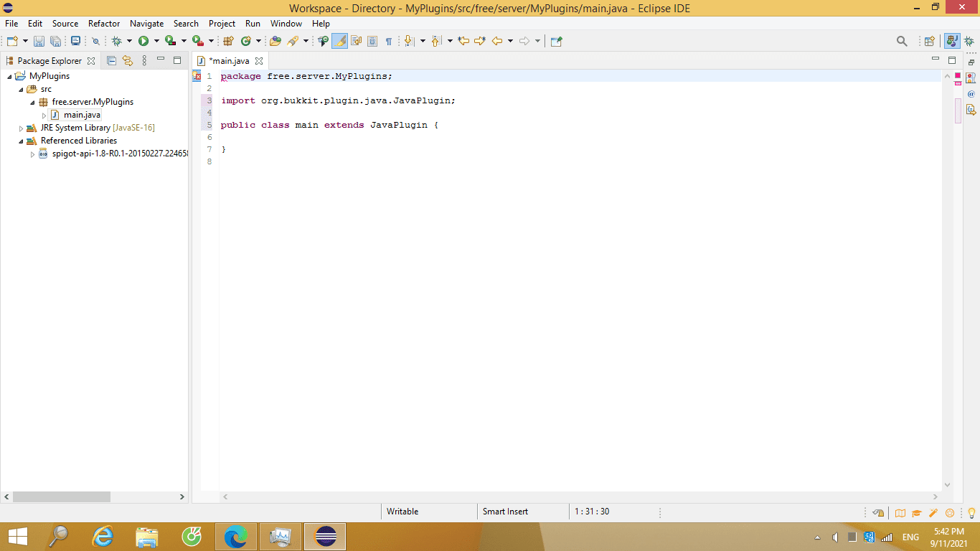Select JRE System Library in the tree
This screenshot has height=551, width=980.
pyautogui.click(x=75, y=128)
